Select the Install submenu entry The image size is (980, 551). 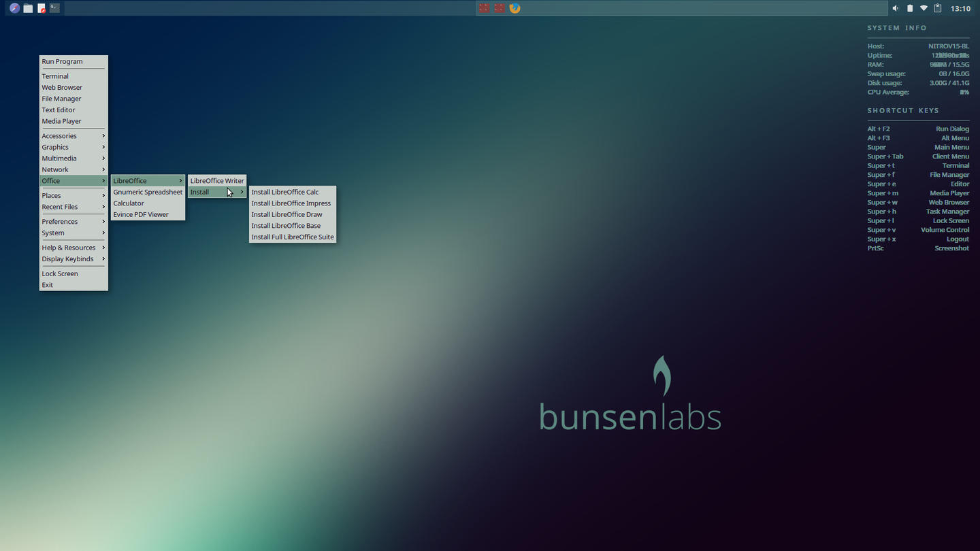click(217, 192)
